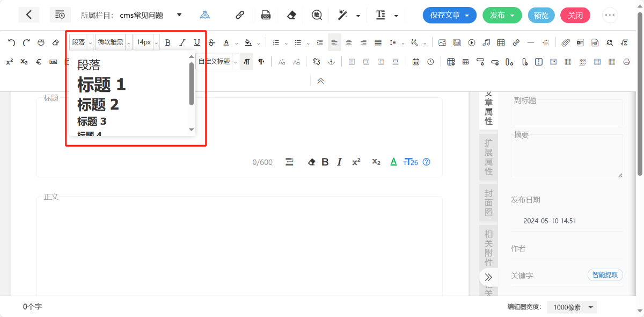Insert a video using the play icon
The height and width of the screenshot is (317, 644).
coord(472,42)
